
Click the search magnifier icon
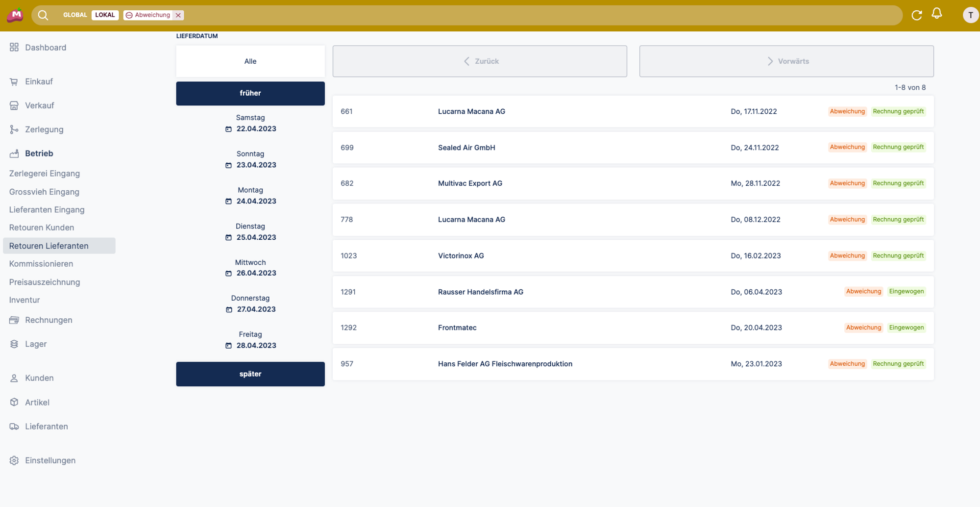(43, 15)
